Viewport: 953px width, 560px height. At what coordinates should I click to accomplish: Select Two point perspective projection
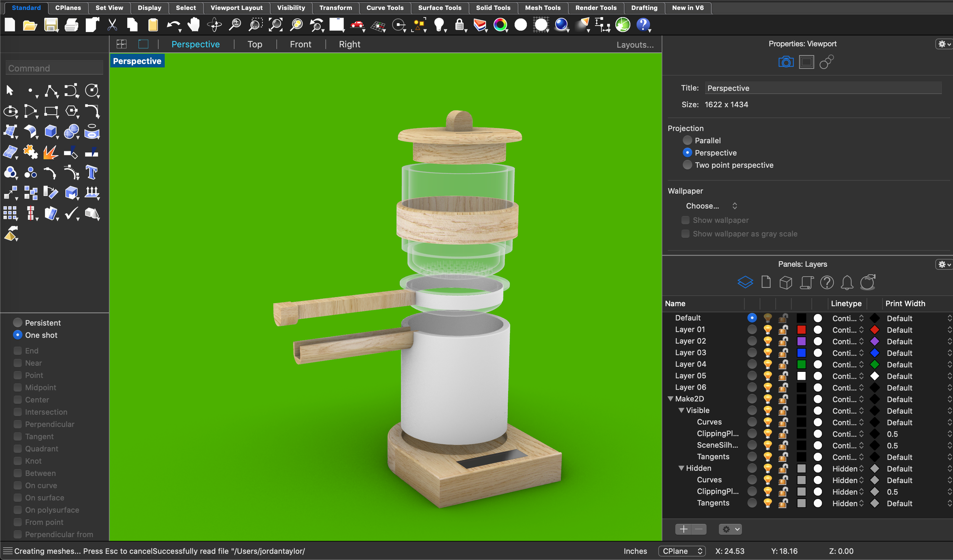click(x=687, y=165)
